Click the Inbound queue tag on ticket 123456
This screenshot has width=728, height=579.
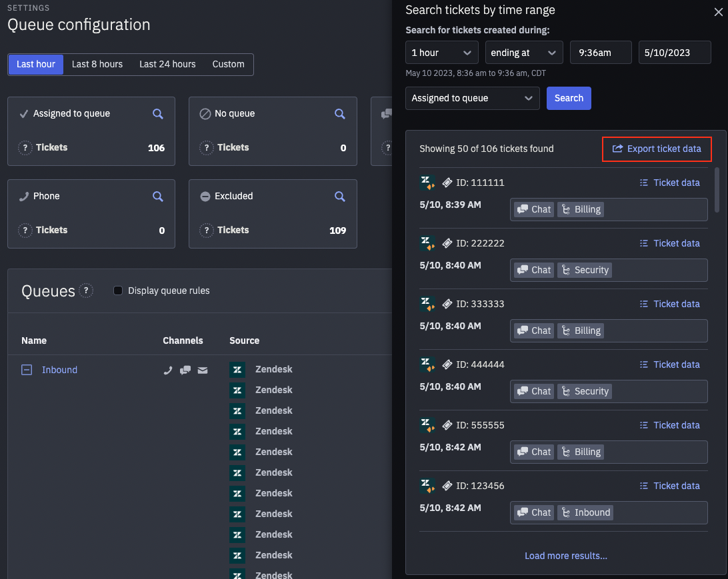point(585,512)
